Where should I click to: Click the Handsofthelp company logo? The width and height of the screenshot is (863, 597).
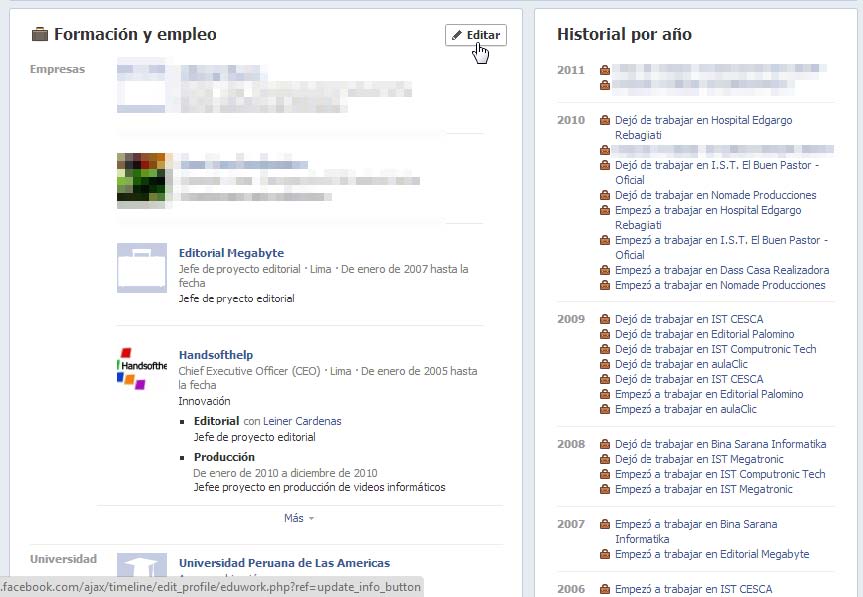(141, 368)
